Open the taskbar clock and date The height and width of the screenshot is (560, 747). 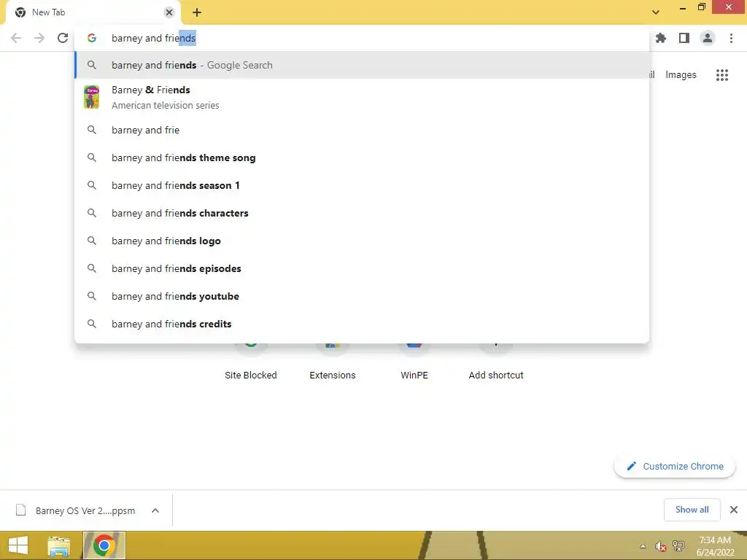pyautogui.click(x=715, y=546)
